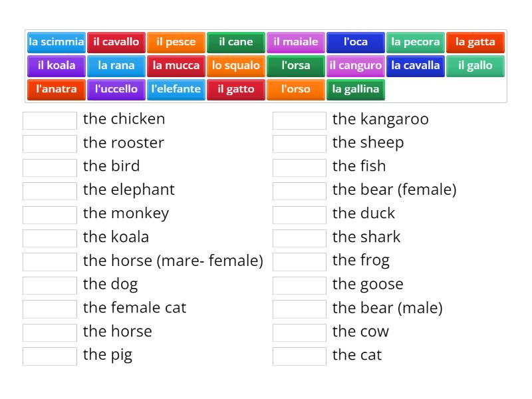Select the 'il cavallo' tile
This screenshot has height=399, width=532.
point(116,42)
